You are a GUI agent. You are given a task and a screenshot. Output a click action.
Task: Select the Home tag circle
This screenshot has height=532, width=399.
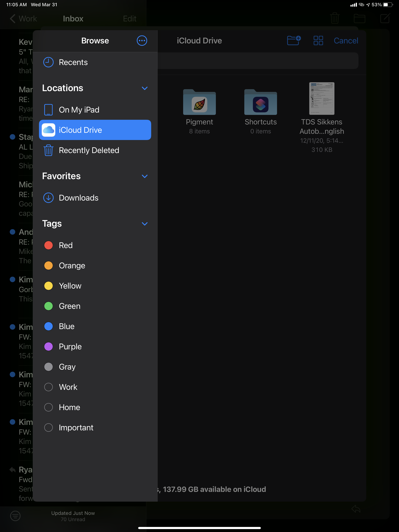[x=49, y=407]
